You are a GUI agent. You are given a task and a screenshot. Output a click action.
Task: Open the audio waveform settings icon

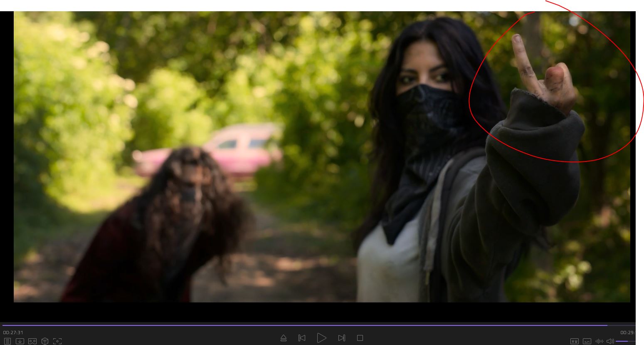[600, 341]
